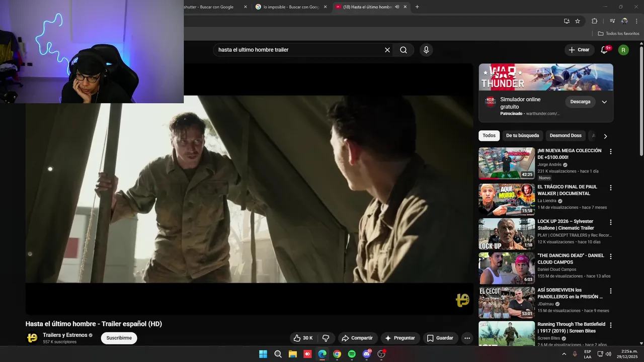Image resolution: width=644 pixels, height=362 pixels.
Task: Open Google Chrome from the taskbar
Action: coord(337,354)
